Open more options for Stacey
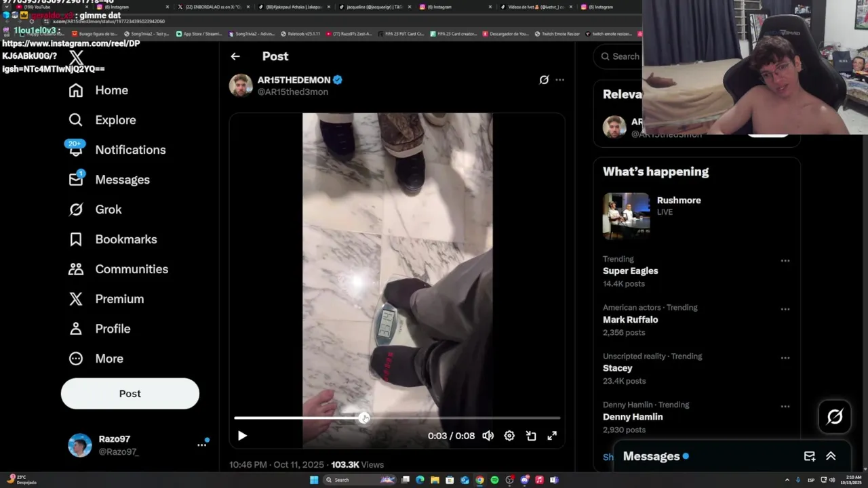The image size is (868, 488). tap(785, 358)
